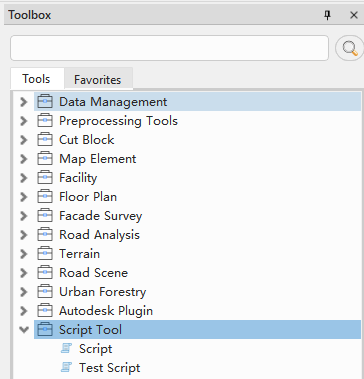Select the Road Analysis label

click(x=99, y=235)
